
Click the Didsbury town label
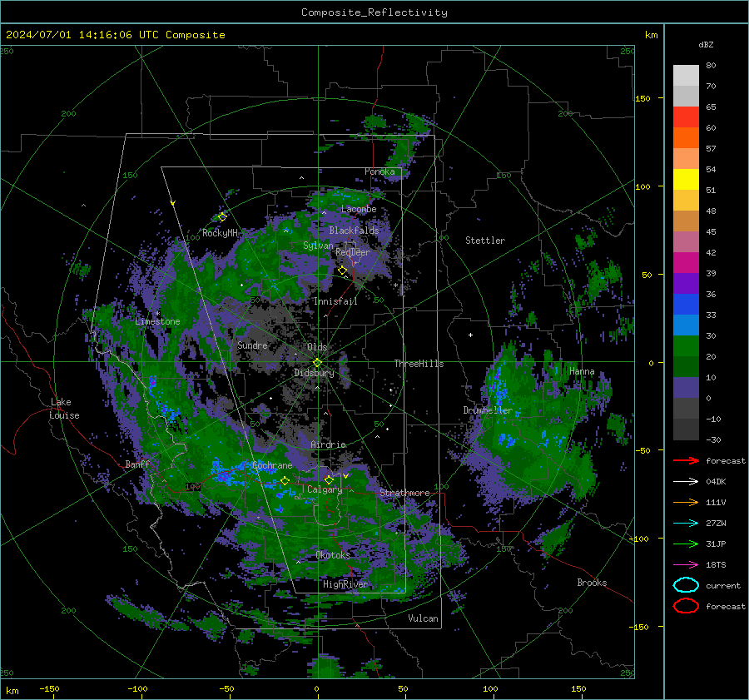(314, 373)
